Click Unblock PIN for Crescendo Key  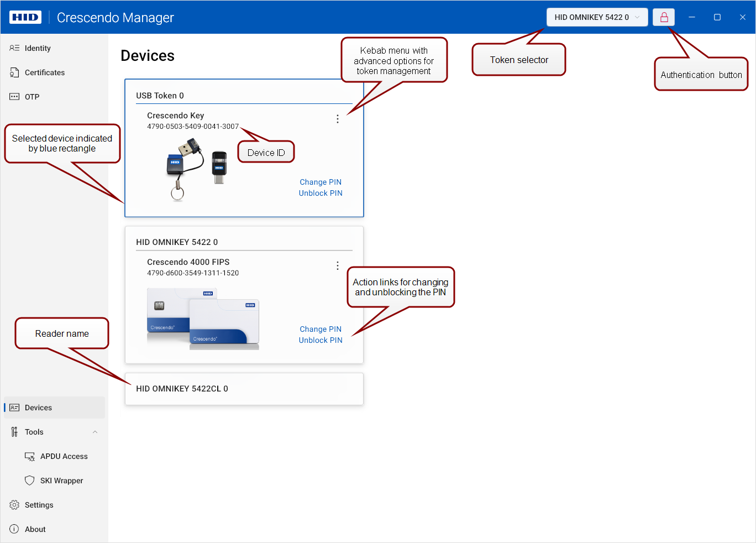[321, 193]
